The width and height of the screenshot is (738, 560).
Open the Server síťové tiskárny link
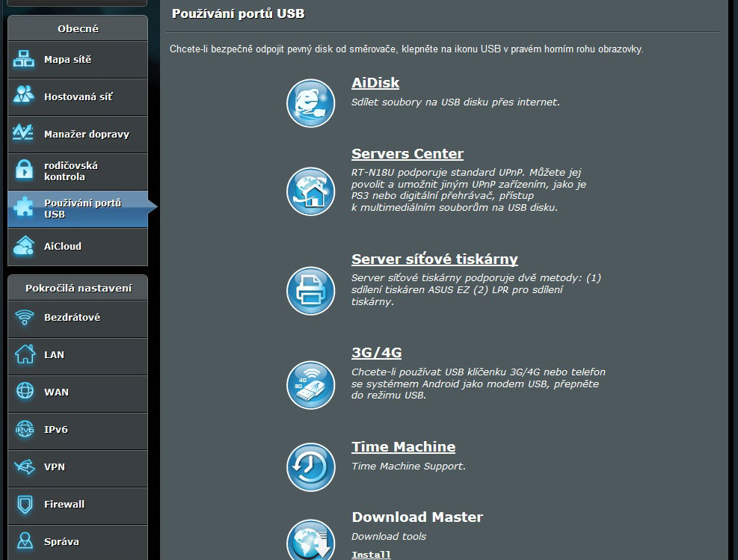click(x=434, y=259)
